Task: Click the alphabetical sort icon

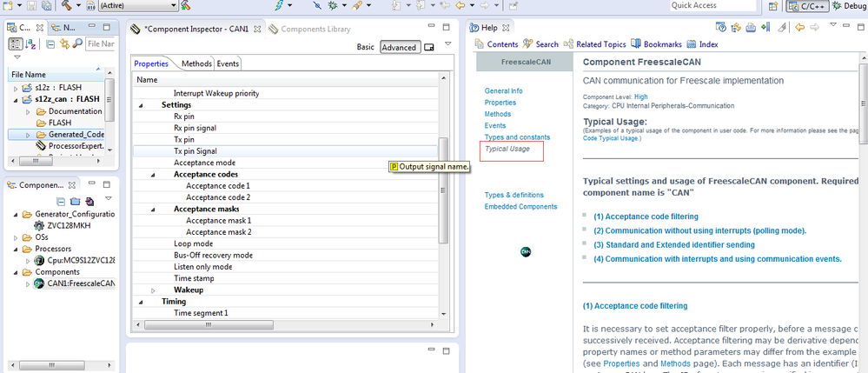Action: 30,43
